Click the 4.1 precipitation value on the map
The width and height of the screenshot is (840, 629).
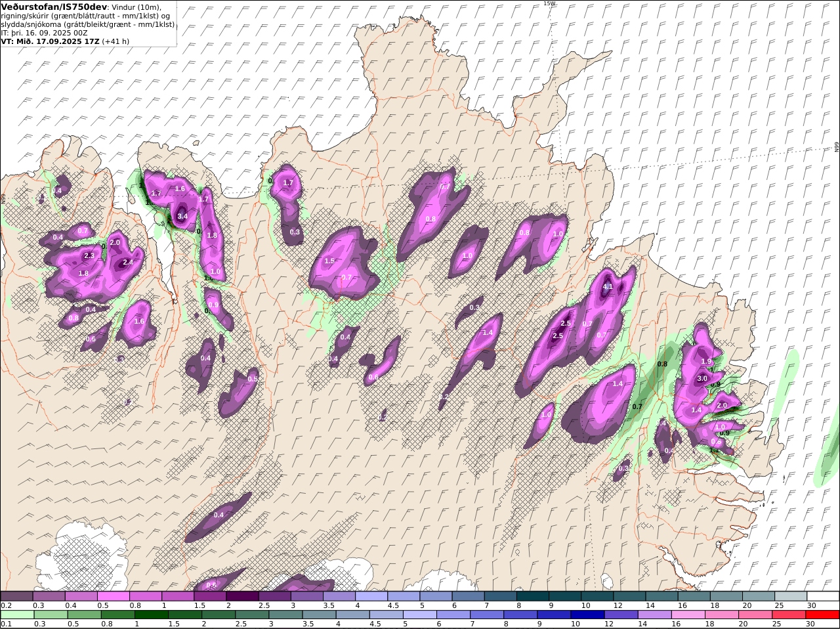607,287
